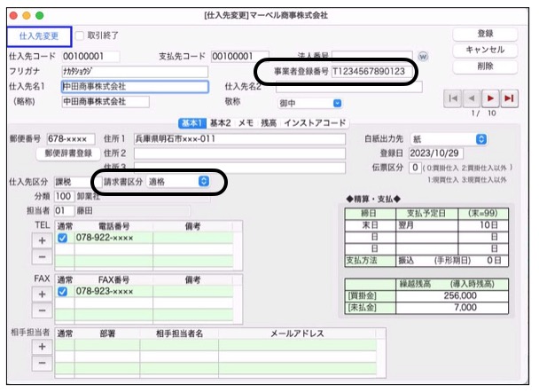Add a new 相手担当者 row
The width and height of the screenshot is (539, 392).
[40, 347]
